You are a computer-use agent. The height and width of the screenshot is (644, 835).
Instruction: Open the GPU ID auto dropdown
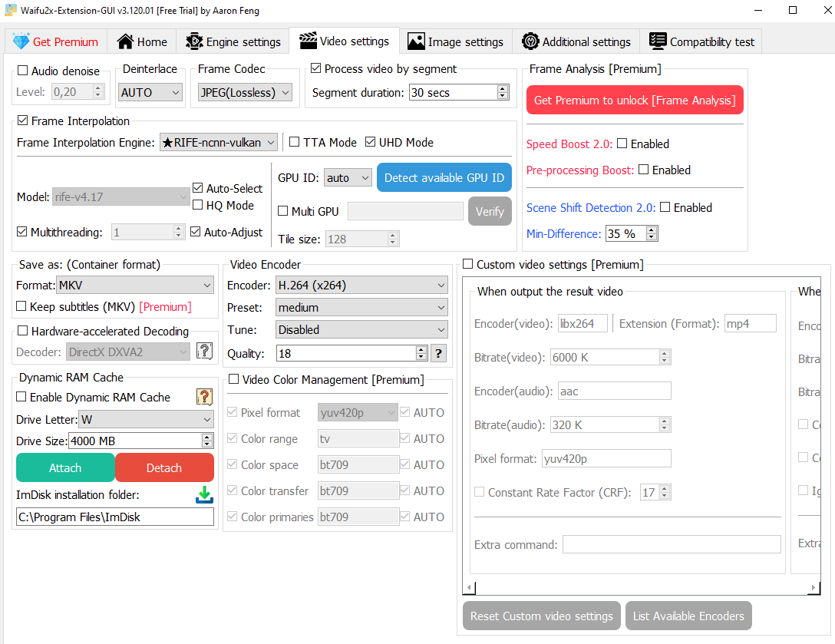348,177
